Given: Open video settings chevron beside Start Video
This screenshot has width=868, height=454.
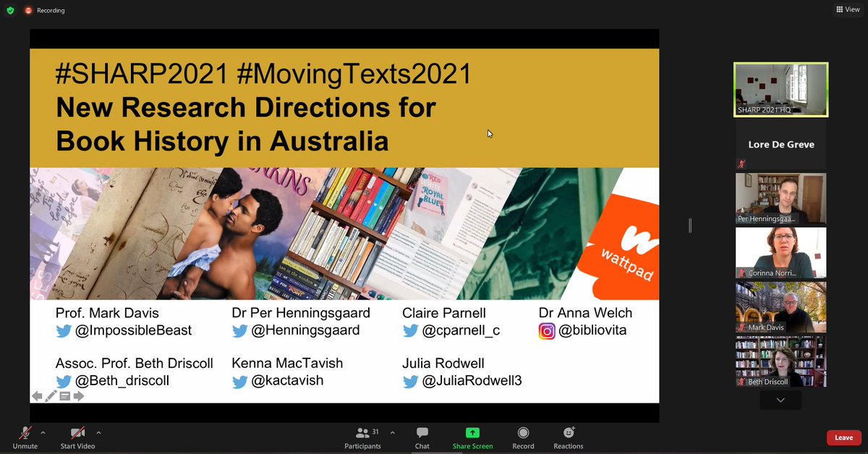Looking at the screenshot, I should coord(99,432).
